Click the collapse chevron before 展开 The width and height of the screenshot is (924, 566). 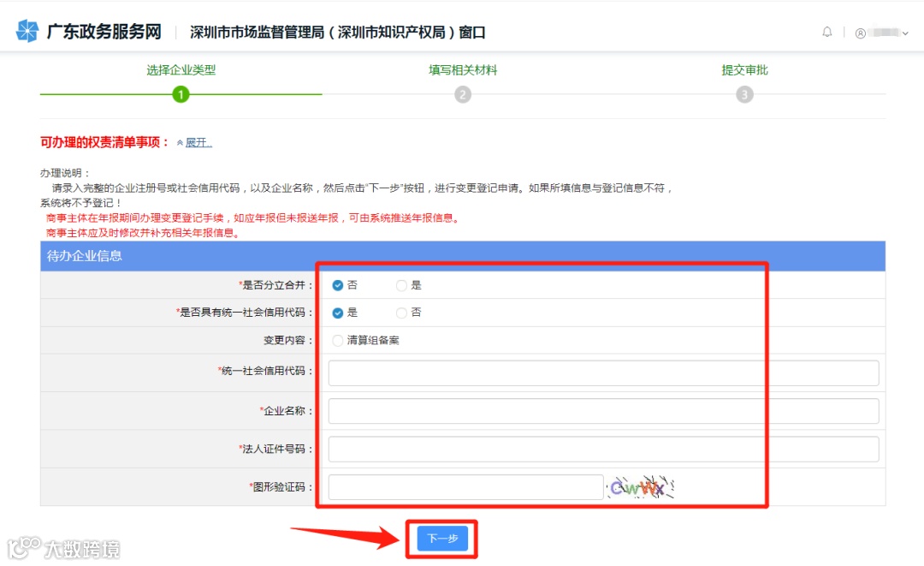click(181, 141)
